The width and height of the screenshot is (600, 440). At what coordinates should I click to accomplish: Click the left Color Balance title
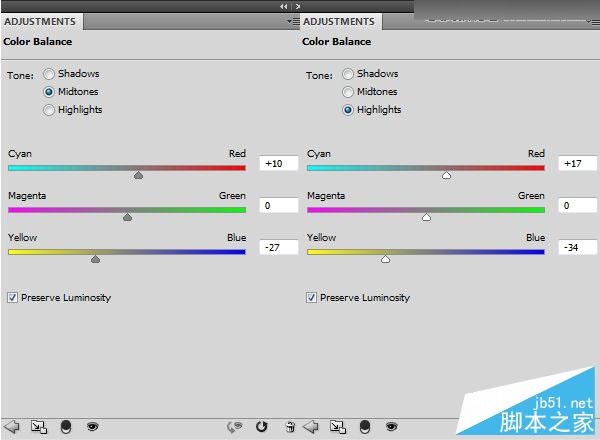38,42
